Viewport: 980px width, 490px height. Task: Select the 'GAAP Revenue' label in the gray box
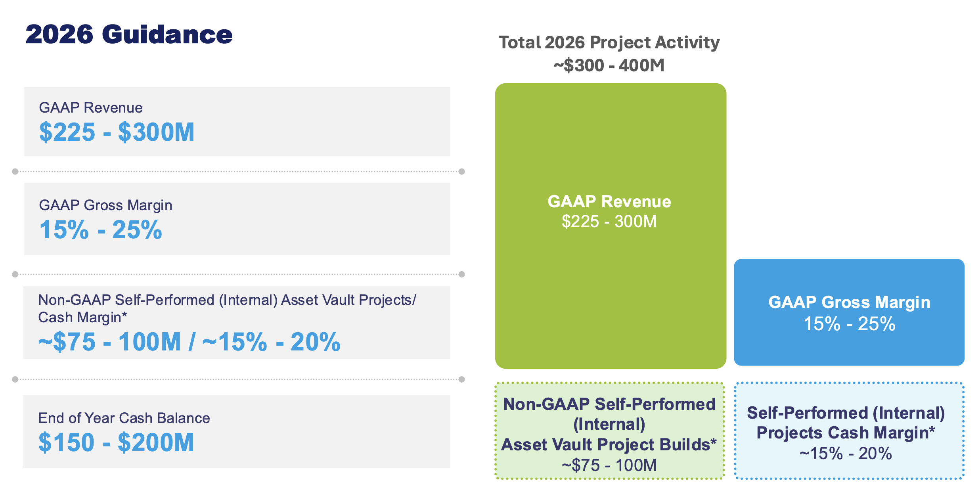tap(91, 108)
